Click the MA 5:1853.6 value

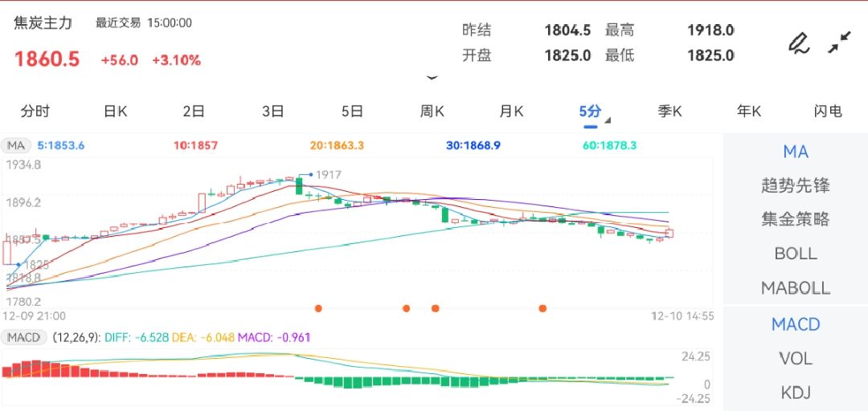pyautogui.click(x=61, y=145)
